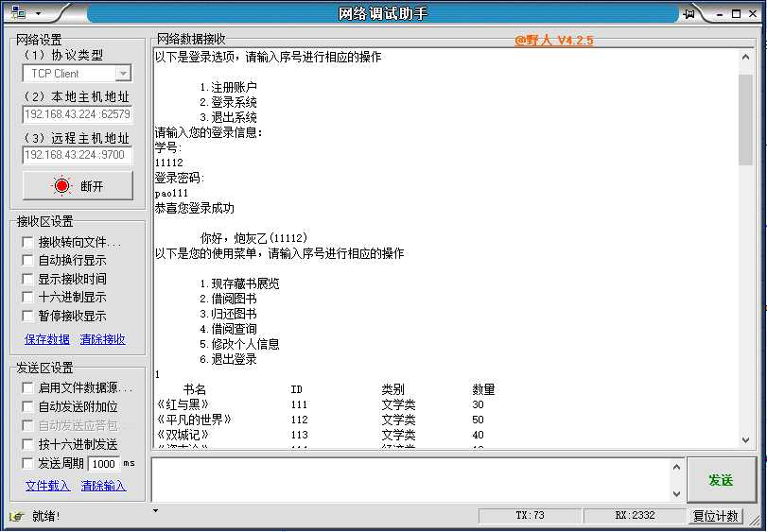Click the local host address field

tap(78, 114)
